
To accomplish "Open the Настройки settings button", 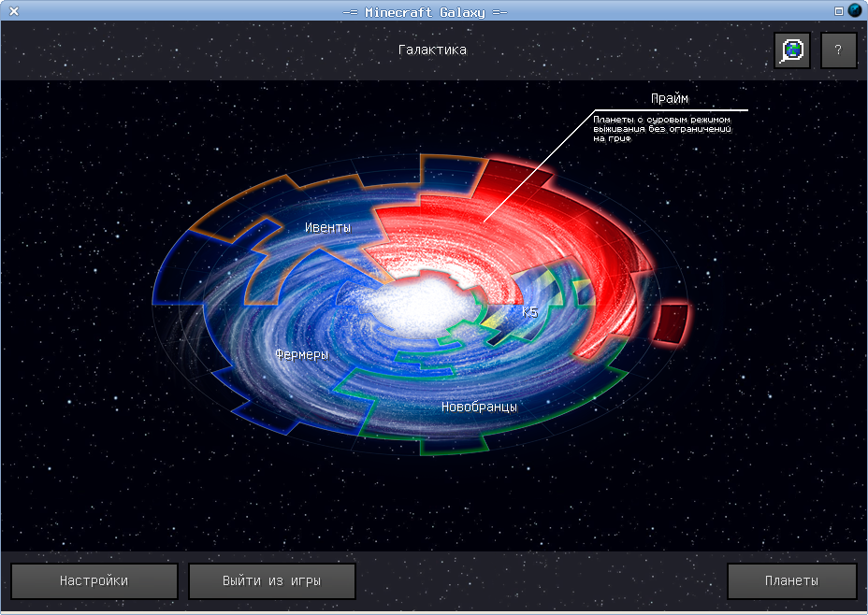I will [94, 580].
